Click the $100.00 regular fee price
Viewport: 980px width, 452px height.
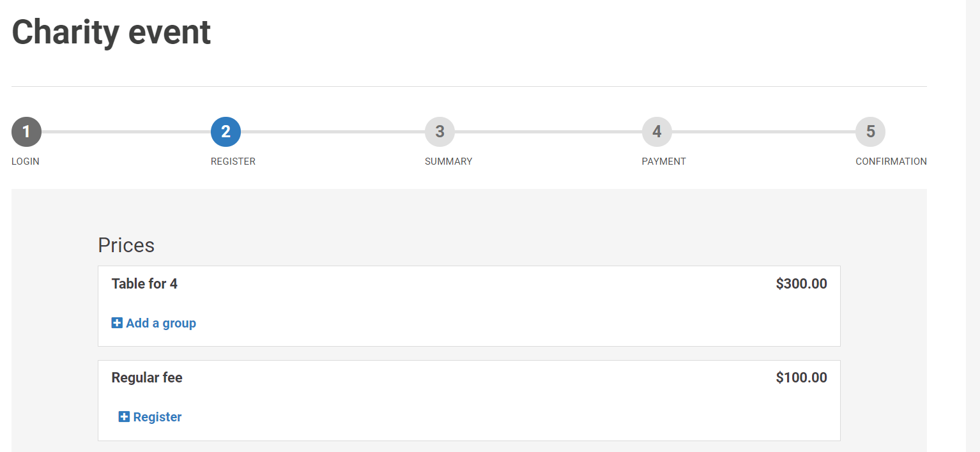tap(801, 377)
